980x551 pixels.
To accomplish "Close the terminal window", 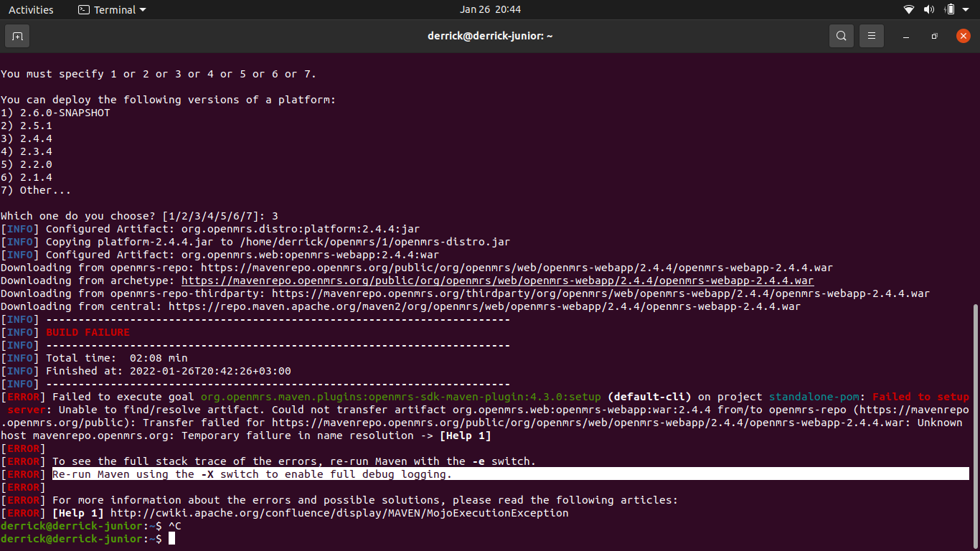I will [x=963, y=36].
